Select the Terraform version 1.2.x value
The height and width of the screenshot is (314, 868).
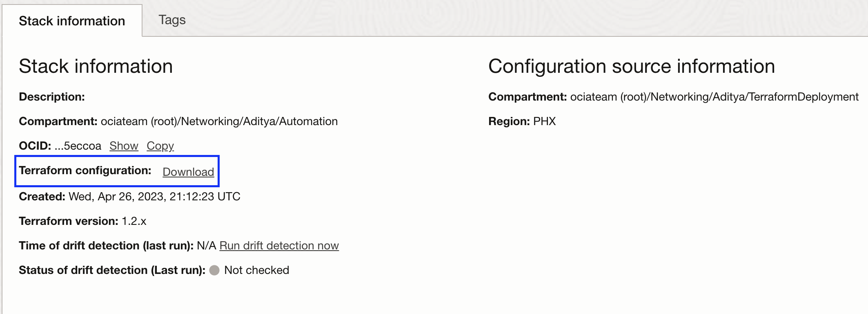(135, 221)
